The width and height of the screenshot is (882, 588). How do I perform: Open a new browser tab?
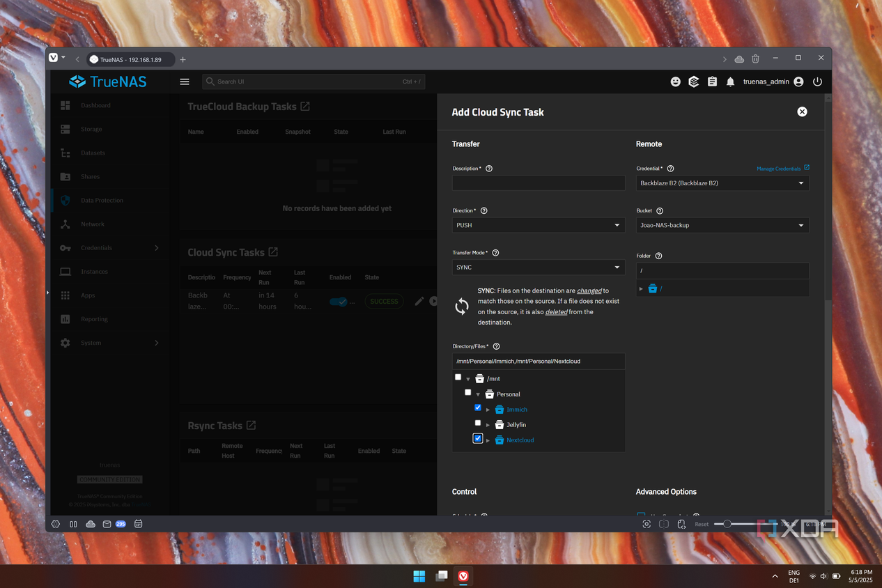183,59
